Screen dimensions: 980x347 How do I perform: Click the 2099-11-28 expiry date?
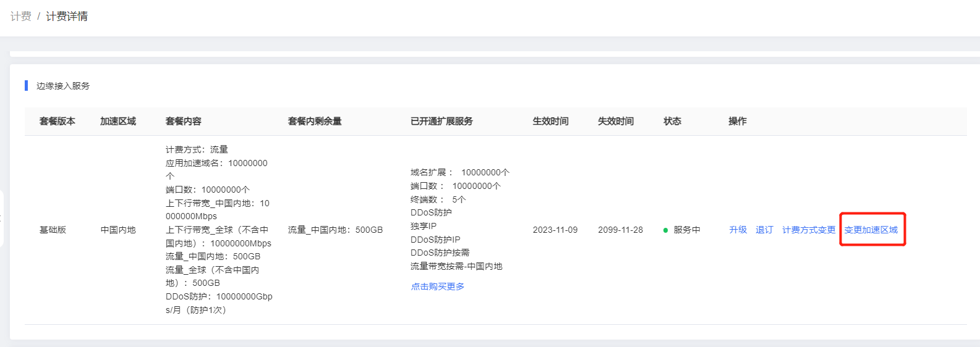click(620, 230)
